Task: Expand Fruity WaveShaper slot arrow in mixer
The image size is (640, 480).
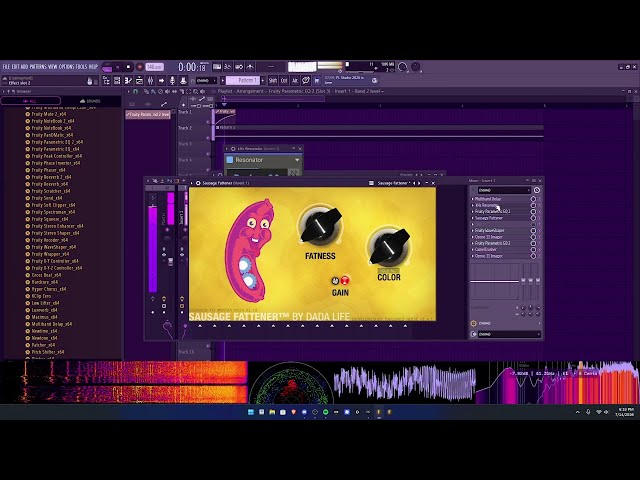Action: coord(473,231)
